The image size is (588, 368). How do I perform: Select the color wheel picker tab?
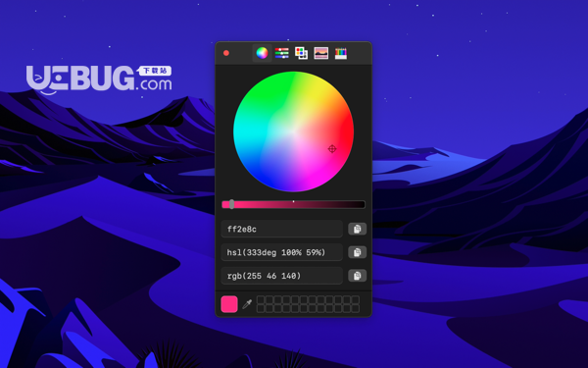[x=262, y=53]
